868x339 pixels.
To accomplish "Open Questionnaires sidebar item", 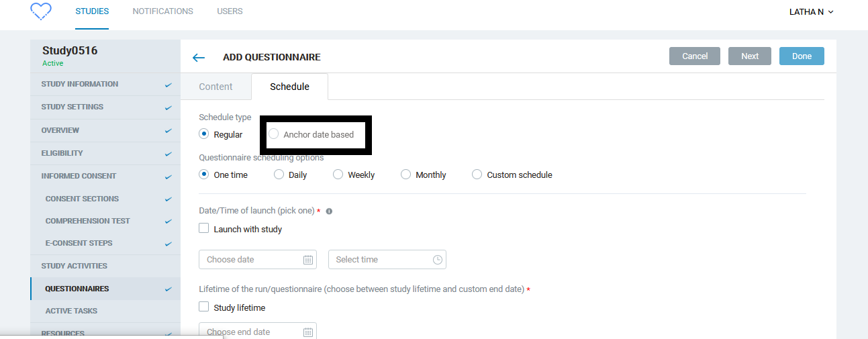I will coord(105,289).
